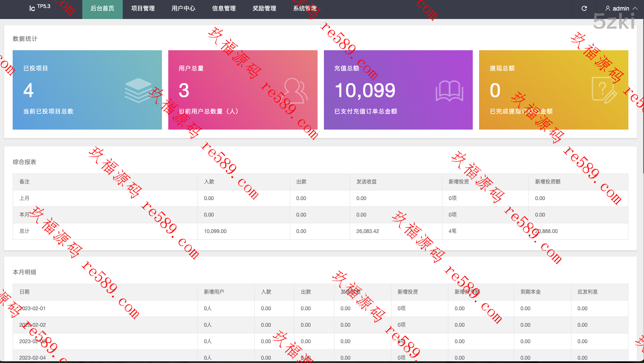The image size is (644, 363).
Task: Open the 奖励管理 menu
Action: tap(264, 8)
